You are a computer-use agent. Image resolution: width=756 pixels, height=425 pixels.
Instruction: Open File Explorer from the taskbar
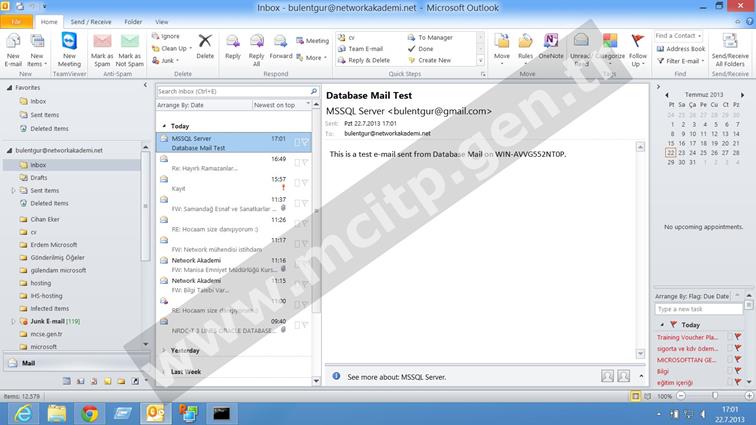pos(56,413)
